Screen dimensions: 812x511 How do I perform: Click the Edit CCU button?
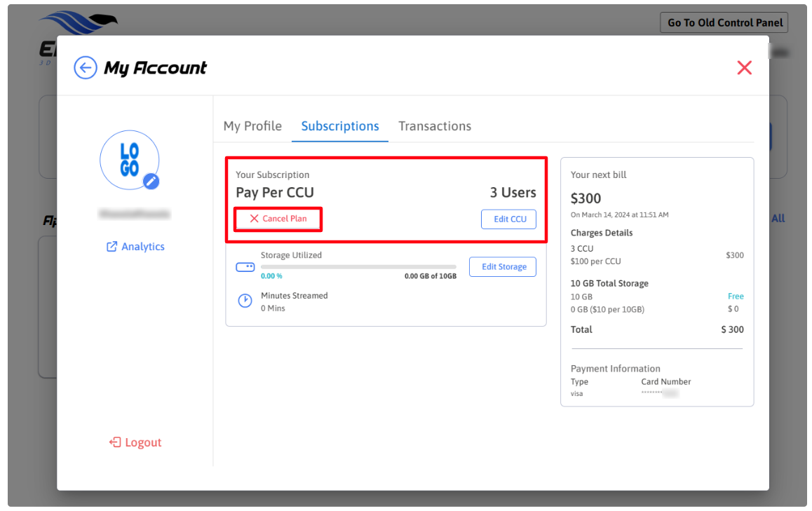tap(509, 219)
